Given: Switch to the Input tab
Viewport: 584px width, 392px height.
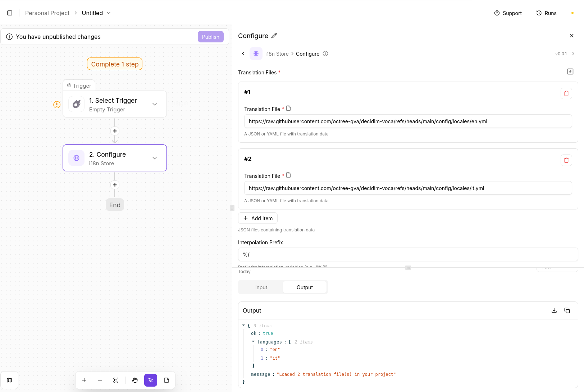Looking at the screenshot, I should (x=261, y=287).
